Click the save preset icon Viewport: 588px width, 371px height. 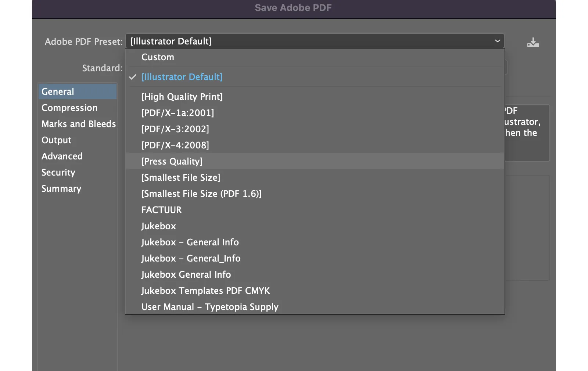[533, 42]
